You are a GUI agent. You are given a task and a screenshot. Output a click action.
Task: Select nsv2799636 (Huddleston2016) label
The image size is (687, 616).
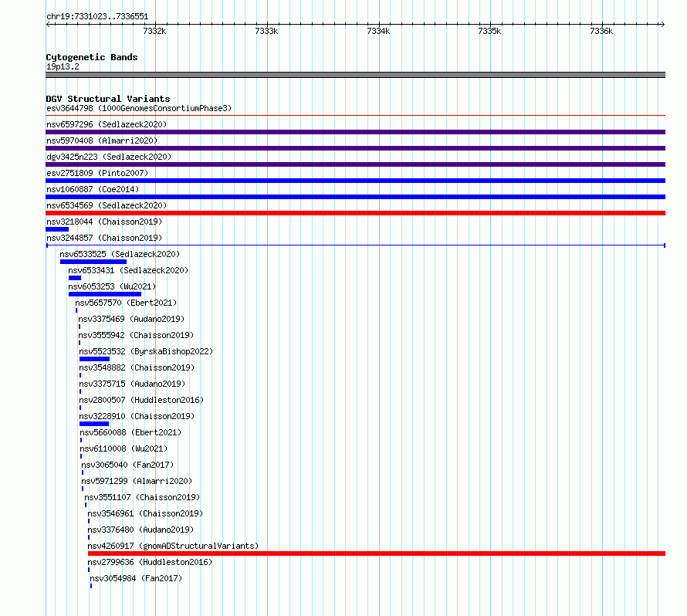150,562
